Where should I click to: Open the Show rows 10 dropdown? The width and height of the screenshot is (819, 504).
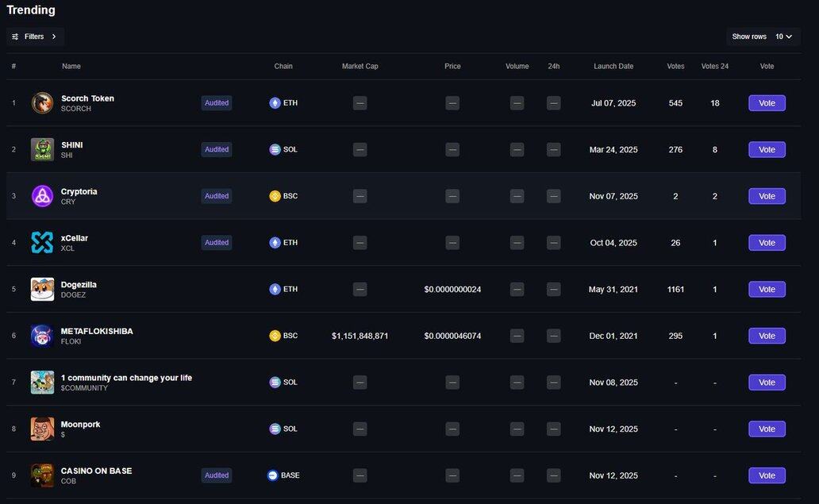(783, 37)
